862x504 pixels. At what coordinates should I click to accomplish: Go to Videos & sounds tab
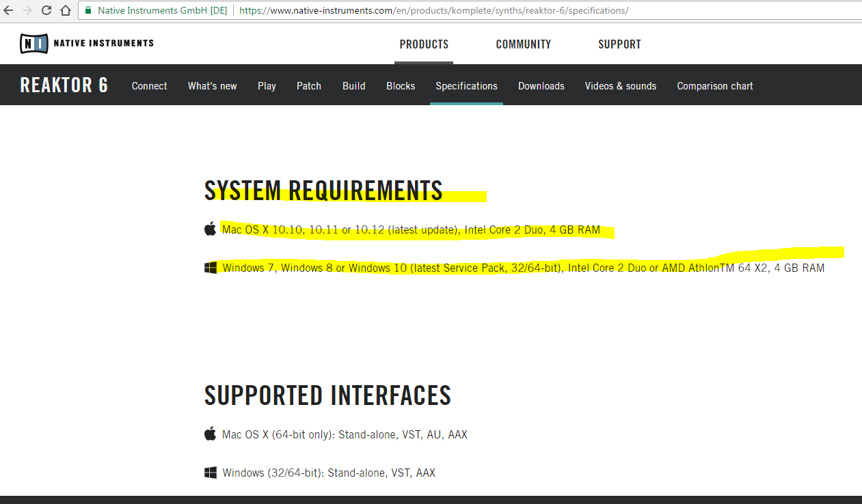[621, 86]
